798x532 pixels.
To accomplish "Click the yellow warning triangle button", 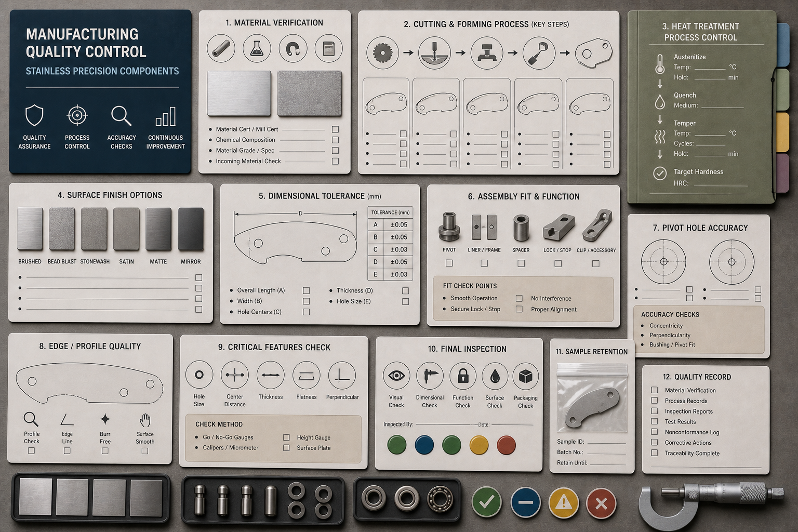I will click(563, 503).
